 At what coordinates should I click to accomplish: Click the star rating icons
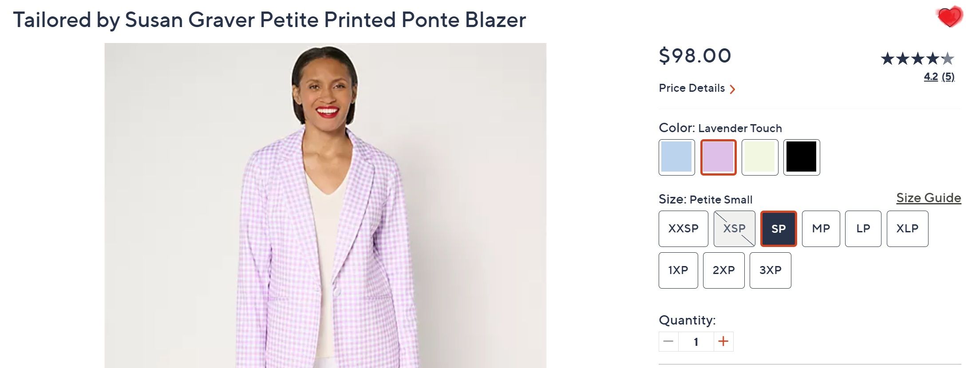917,59
